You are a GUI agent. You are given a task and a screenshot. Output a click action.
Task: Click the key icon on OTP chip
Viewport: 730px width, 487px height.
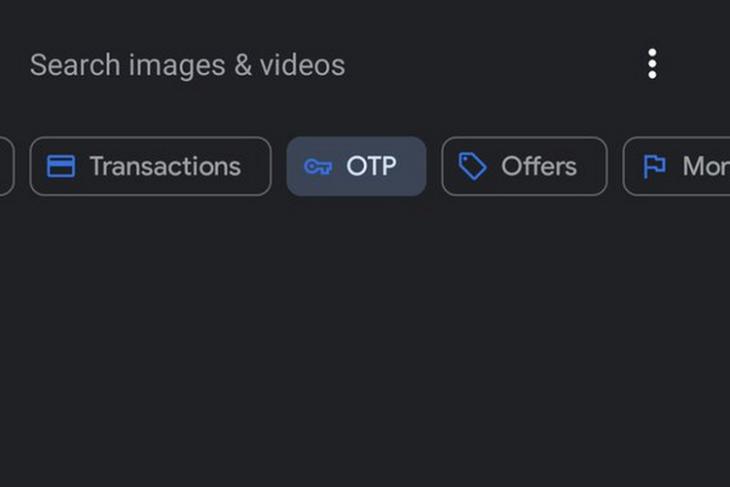pos(318,166)
